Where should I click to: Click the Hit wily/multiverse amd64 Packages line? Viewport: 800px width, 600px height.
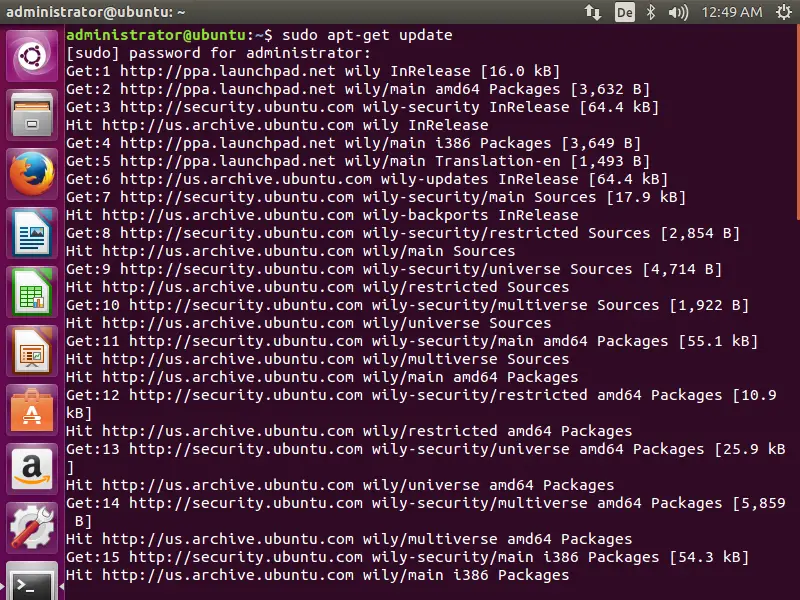[349, 539]
